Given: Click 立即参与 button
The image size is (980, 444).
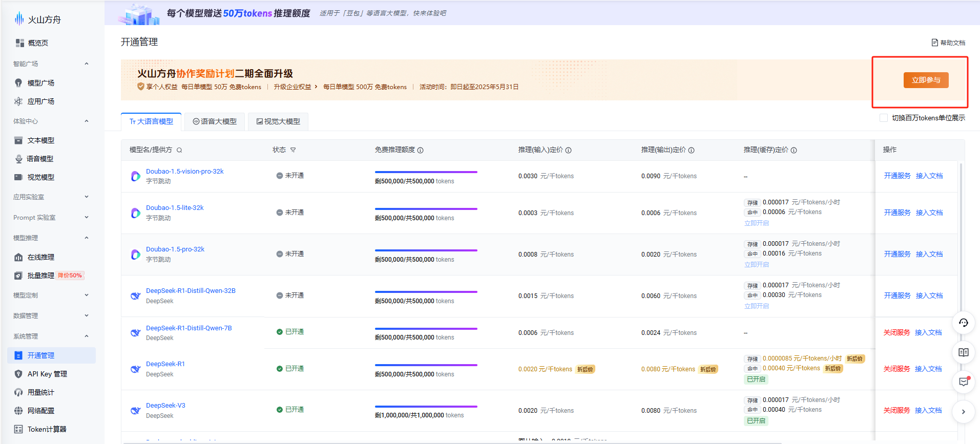Looking at the screenshot, I should [926, 80].
